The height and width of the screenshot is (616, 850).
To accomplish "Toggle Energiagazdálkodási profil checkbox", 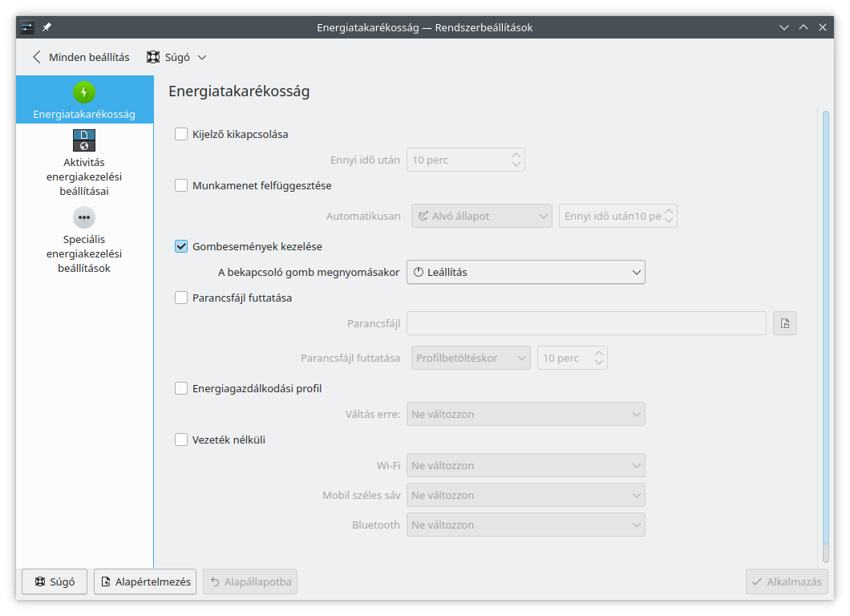I will (x=181, y=388).
